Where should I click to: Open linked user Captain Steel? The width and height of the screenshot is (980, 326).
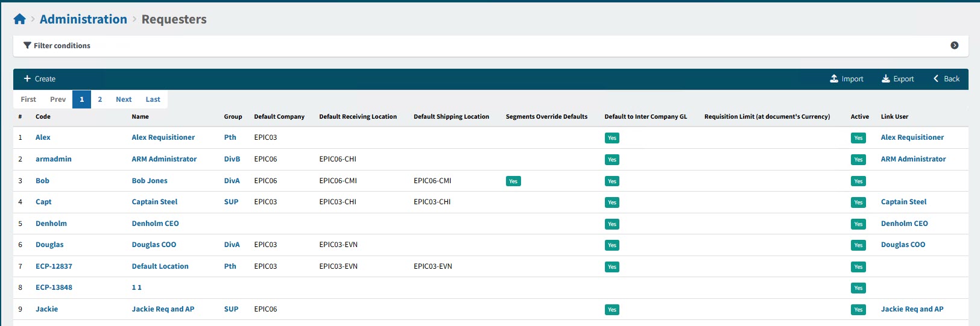coord(903,202)
